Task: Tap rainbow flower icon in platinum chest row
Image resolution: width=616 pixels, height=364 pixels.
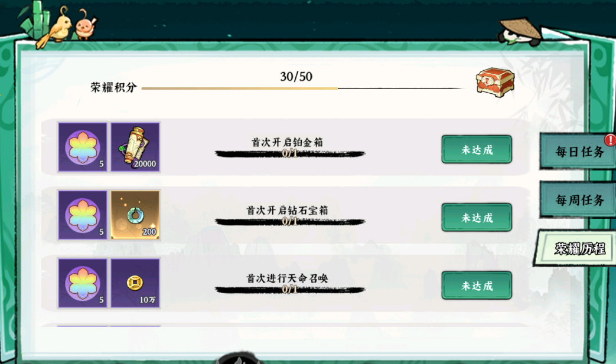Action: click(83, 147)
